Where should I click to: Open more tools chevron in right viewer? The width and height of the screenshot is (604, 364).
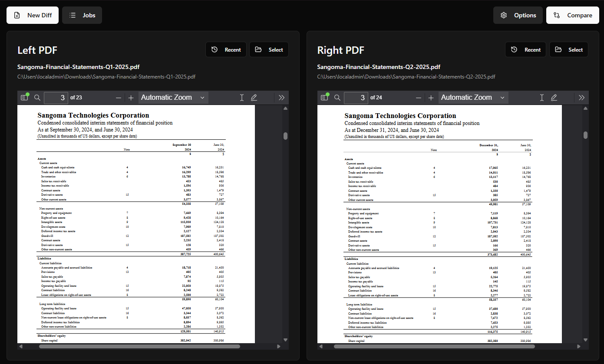point(581,98)
